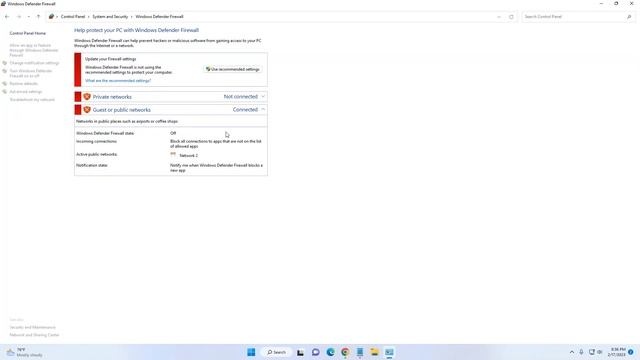The height and width of the screenshot is (360, 640).
Task: Click the firewall icon in address bar
Action: (51, 17)
